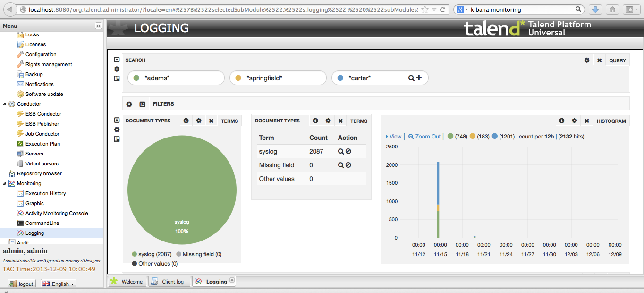Click the exclude icon in the syslog row
This screenshot has width=644, height=293.
[348, 152]
